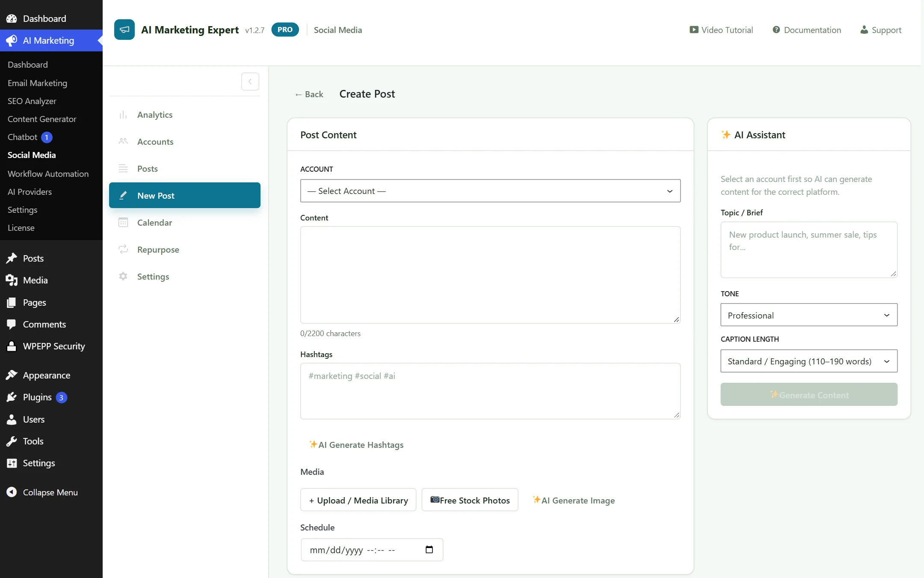Screen dimensions: 924x578
Task: Click the Plugins plug icon
Action: pos(12,397)
